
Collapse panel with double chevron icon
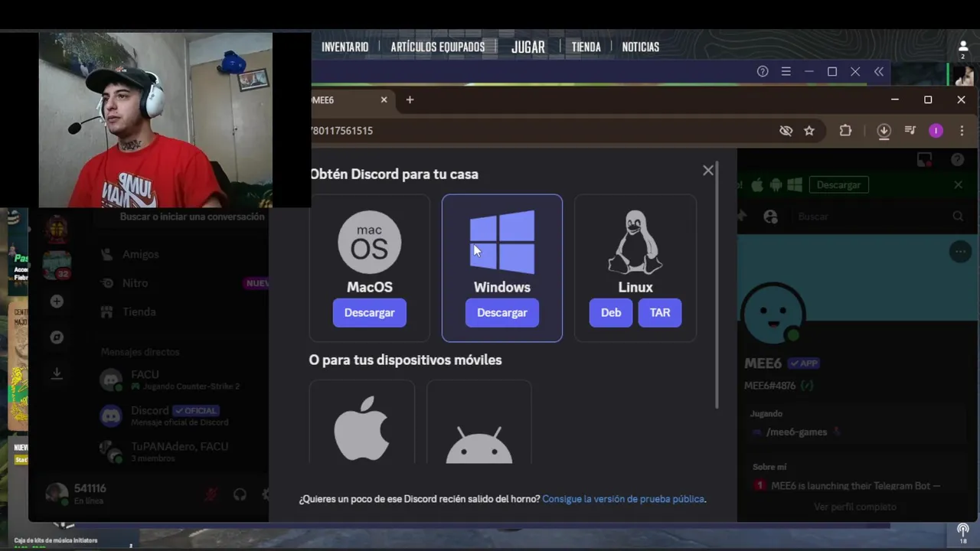pyautogui.click(x=879, y=71)
